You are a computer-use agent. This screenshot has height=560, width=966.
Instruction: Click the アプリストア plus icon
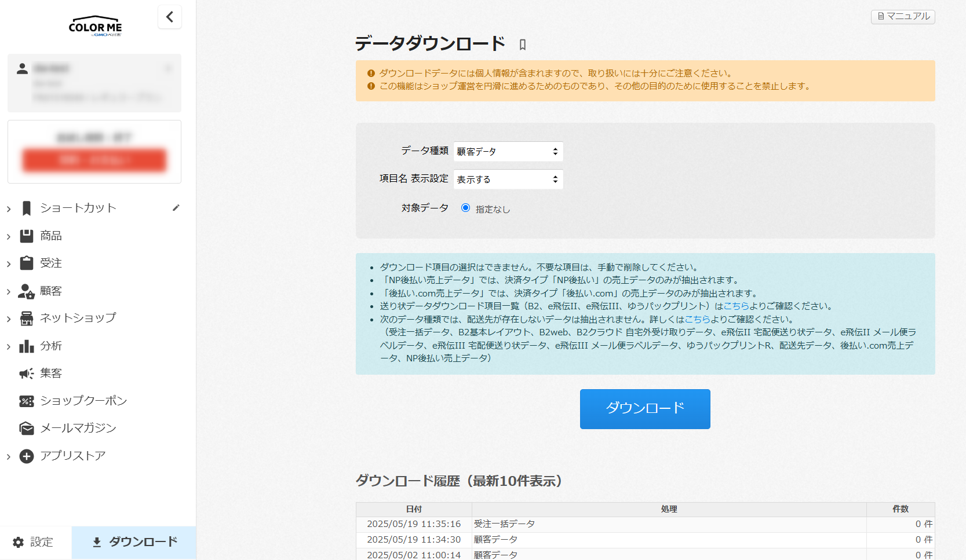tap(27, 456)
